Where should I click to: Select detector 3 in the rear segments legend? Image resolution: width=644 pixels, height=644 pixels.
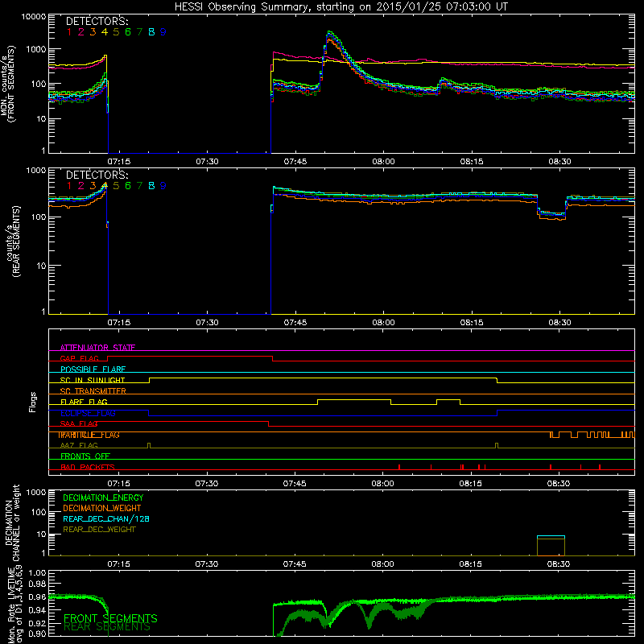tap(93, 186)
